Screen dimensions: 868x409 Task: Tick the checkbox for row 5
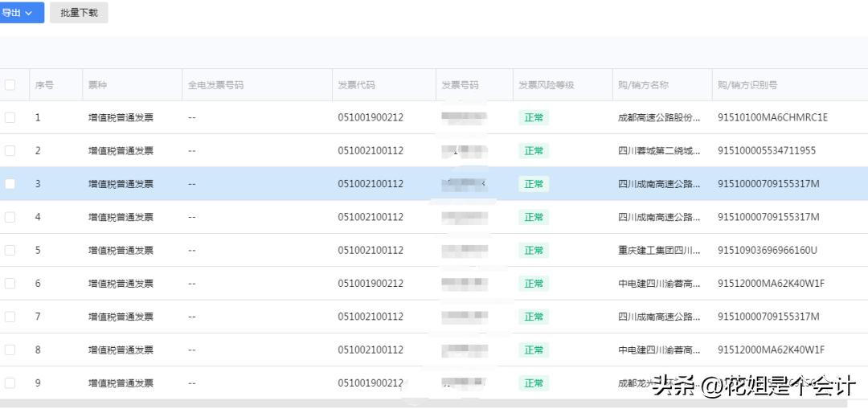pos(10,250)
